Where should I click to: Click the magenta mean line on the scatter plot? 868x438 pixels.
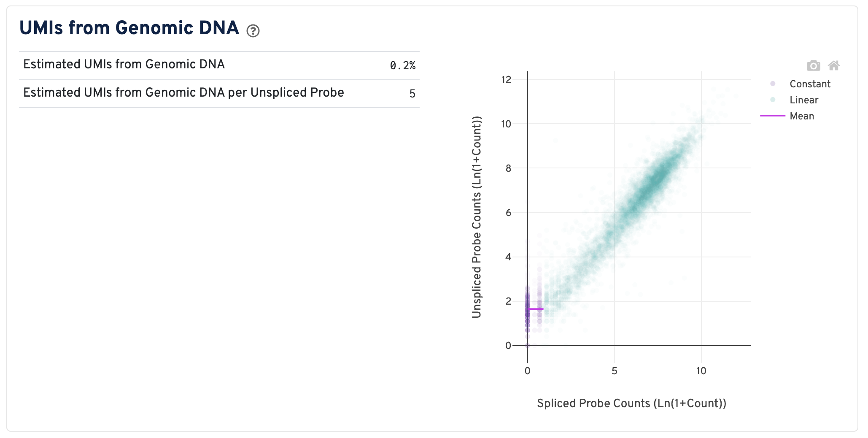[535, 309]
